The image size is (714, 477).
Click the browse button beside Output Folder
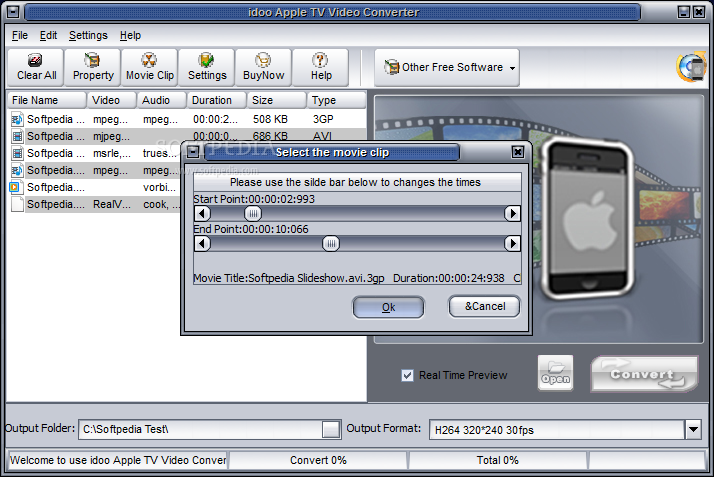tap(331, 429)
